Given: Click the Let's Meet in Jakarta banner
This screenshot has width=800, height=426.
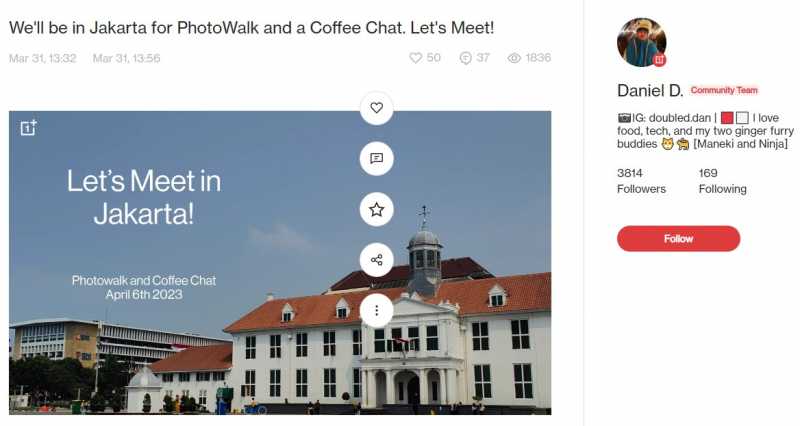Looking at the screenshot, I should (280, 262).
